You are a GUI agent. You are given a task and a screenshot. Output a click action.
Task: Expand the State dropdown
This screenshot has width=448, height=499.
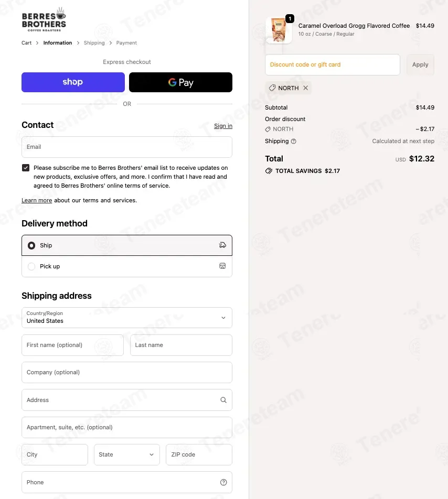127,455
